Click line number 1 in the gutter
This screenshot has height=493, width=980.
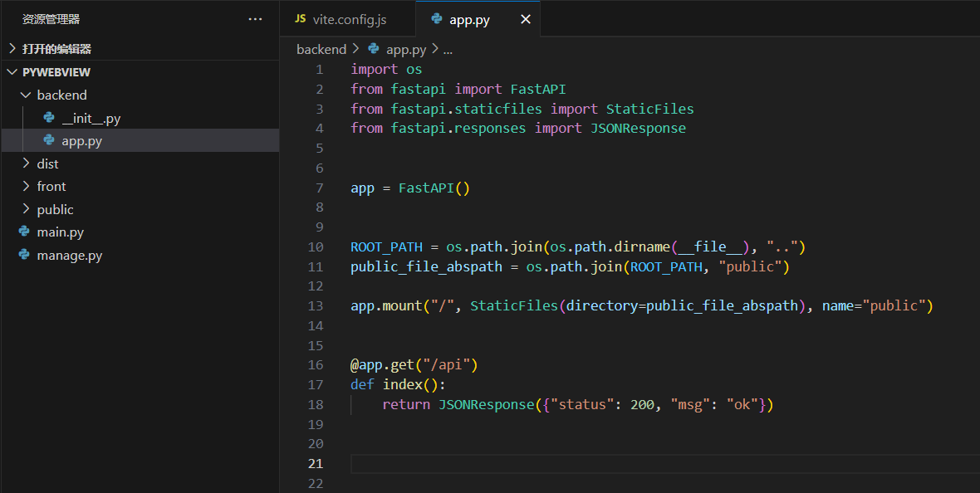click(320, 70)
